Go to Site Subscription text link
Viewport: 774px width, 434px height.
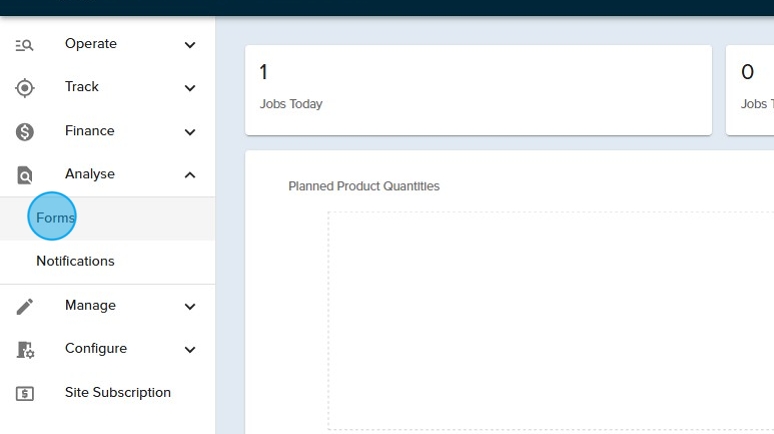[117, 393]
